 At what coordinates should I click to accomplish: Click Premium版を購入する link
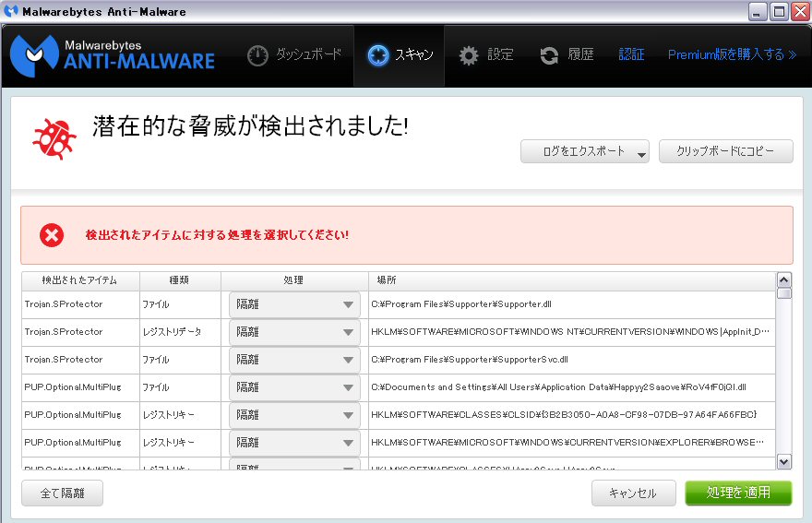click(732, 54)
